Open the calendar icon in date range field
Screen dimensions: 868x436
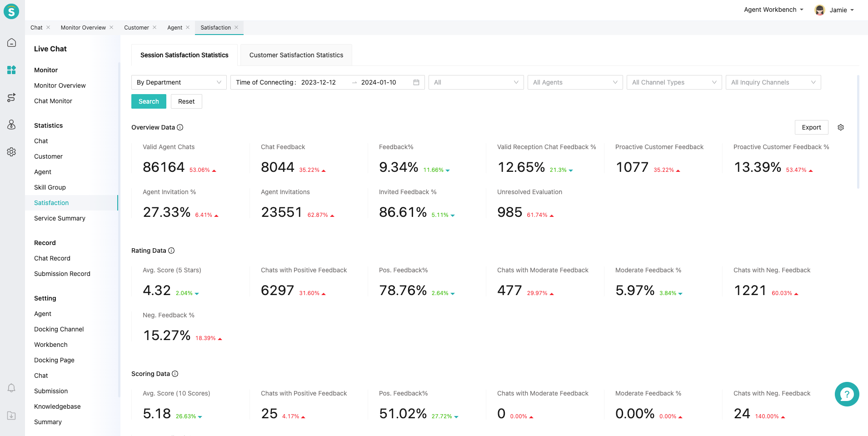click(x=416, y=82)
